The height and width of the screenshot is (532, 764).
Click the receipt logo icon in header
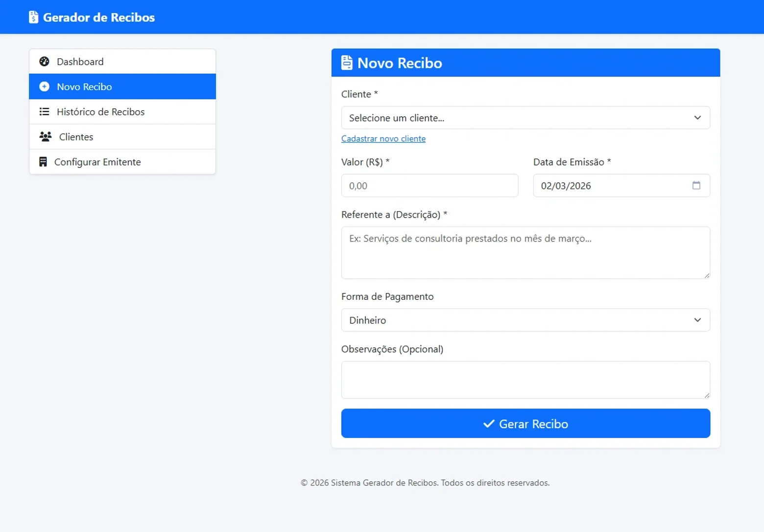33,17
